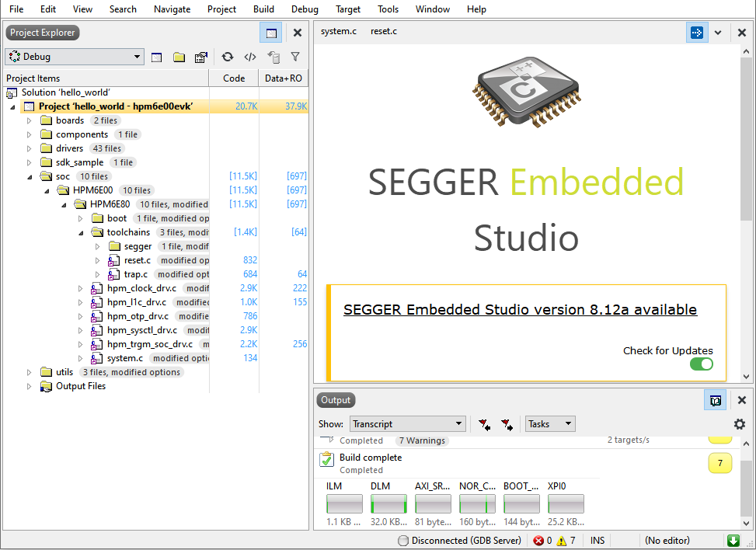The height and width of the screenshot is (550, 756).
Task: Open the File menu
Action: (x=16, y=9)
